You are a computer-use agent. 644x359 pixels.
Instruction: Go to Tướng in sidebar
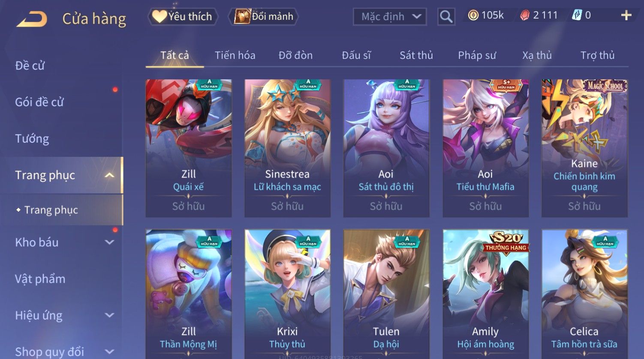tap(32, 139)
